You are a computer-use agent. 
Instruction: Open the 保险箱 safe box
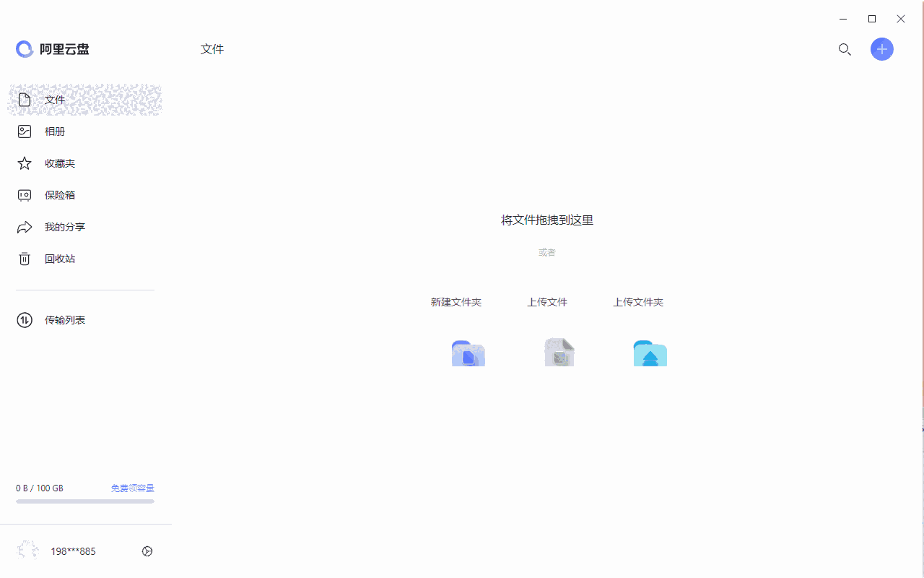61,194
